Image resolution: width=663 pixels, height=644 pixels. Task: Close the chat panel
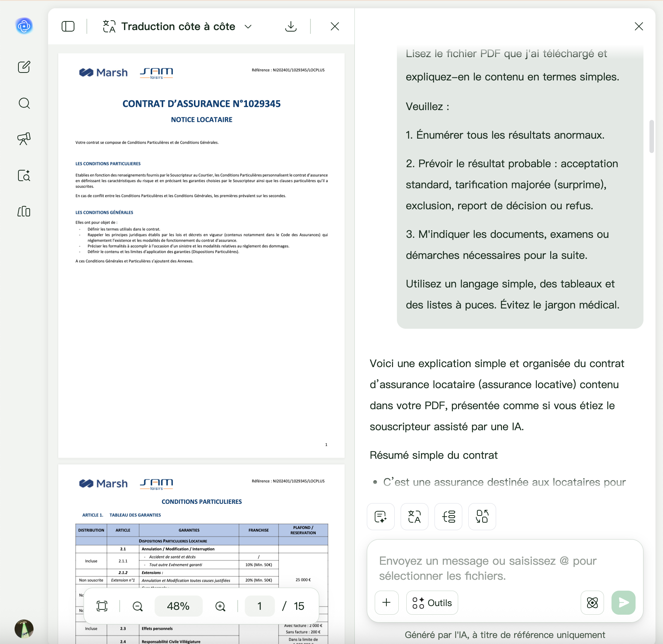(639, 26)
